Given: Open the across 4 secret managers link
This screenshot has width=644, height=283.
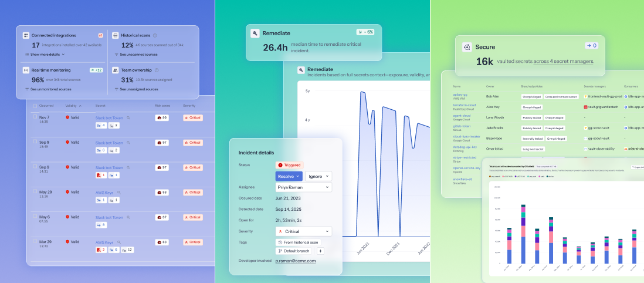Looking at the screenshot, I should [563, 61].
